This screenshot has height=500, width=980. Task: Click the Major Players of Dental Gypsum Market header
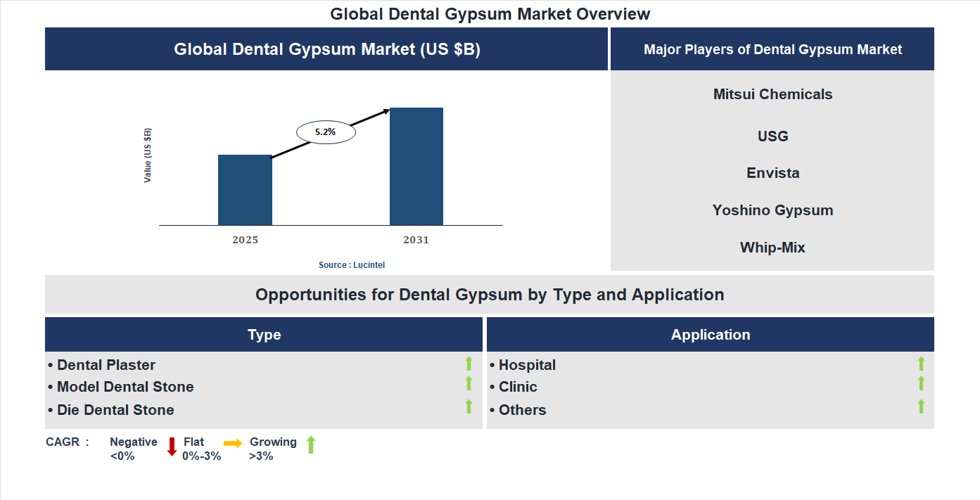(x=772, y=49)
